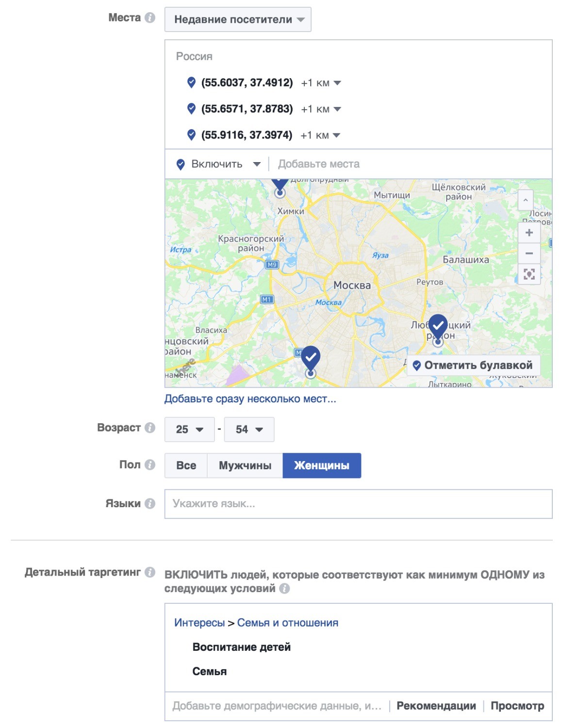Select Женщины gender option
The width and height of the screenshot is (562, 728).
(x=322, y=465)
